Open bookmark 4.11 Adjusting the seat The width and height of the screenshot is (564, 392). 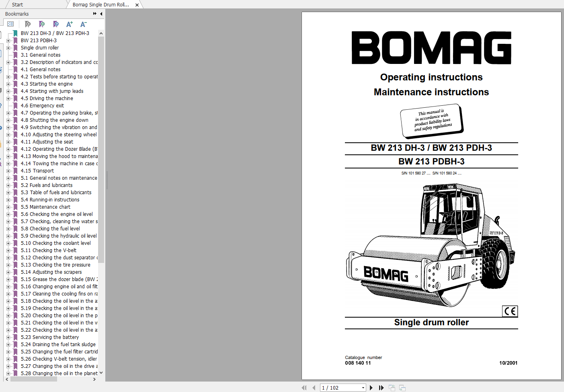pyautogui.click(x=47, y=142)
